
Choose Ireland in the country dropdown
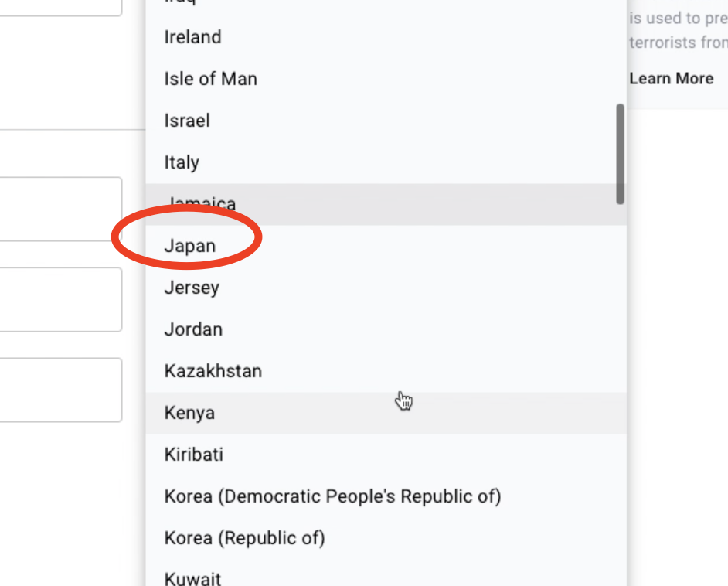192,37
